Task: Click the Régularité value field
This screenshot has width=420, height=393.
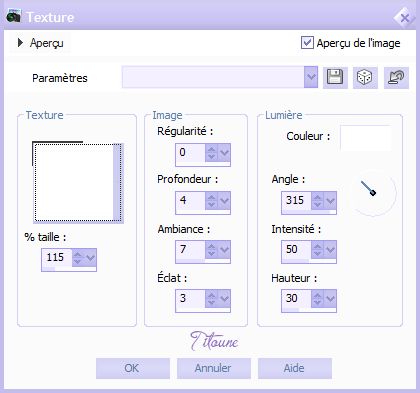Action: pyautogui.click(x=190, y=153)
